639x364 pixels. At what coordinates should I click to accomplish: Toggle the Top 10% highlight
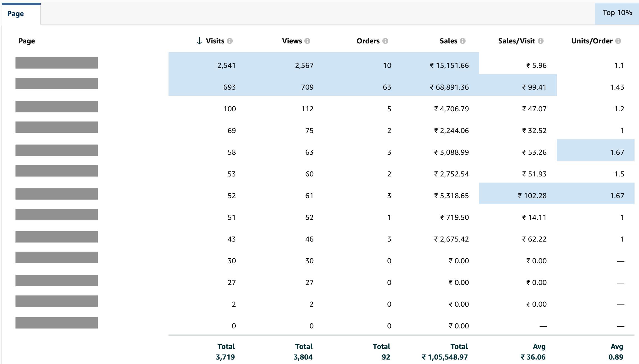pos(617,13)
